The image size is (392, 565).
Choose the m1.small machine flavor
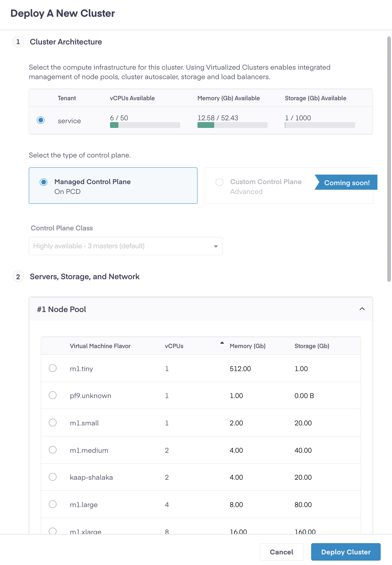(x=53, y=422)
